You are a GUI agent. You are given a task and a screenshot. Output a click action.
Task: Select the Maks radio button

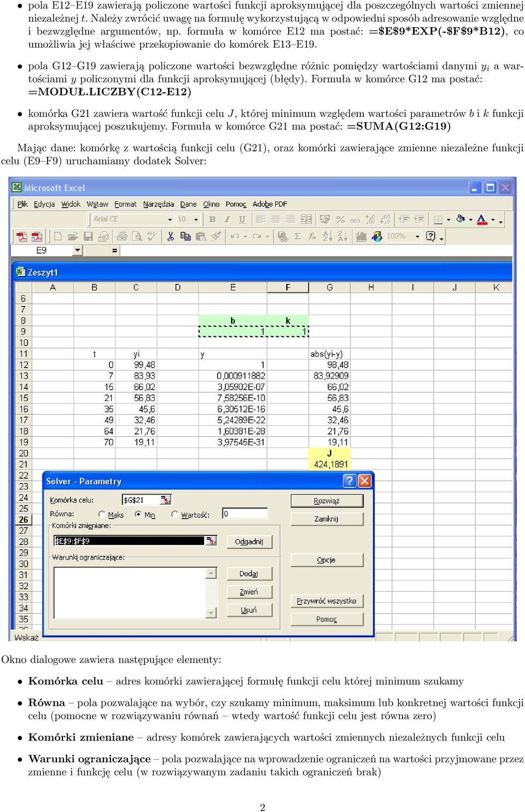point(102,514)
